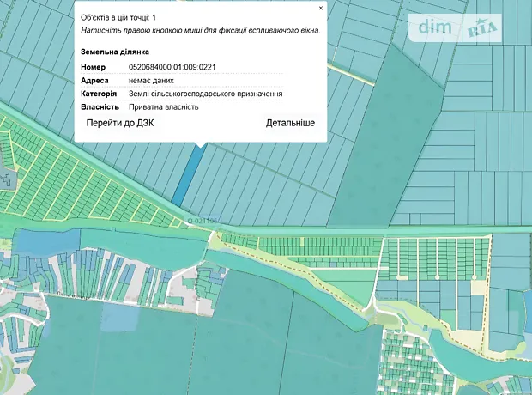Viewport: 532px width, 395px height.
Task: Click the 'Детальніше' link
Action: [290, 124]
